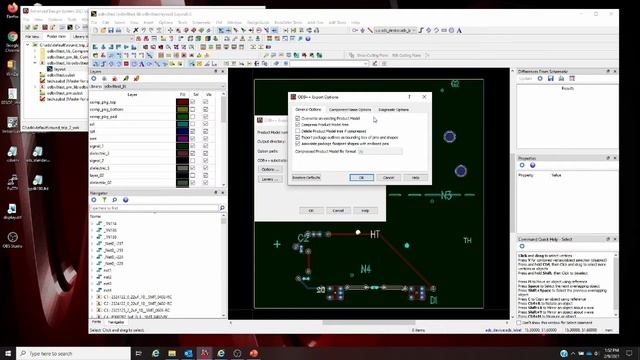
Task: Cancel the ODB++ Export Options dialog
Action: click(x=388, y=178)
